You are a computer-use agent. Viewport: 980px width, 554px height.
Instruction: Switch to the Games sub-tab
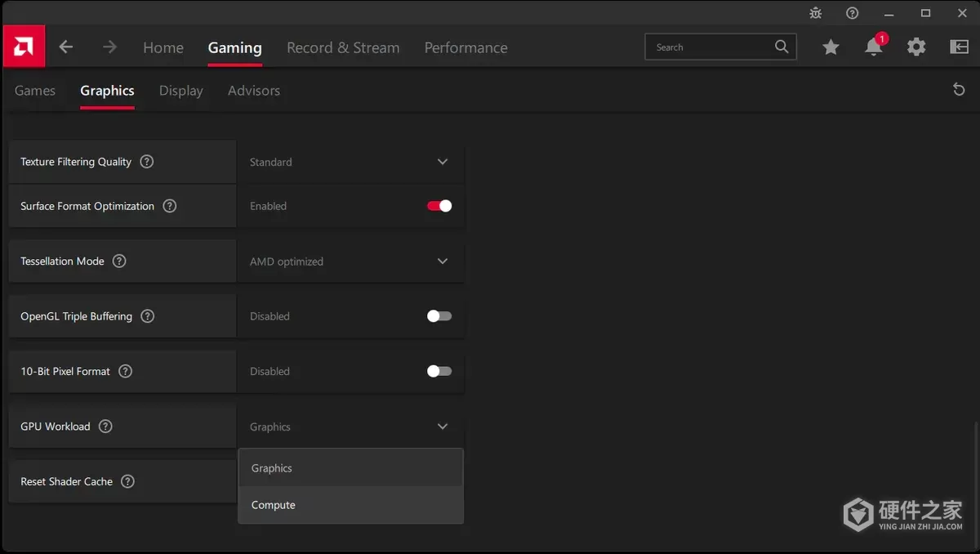click(35, 91)
